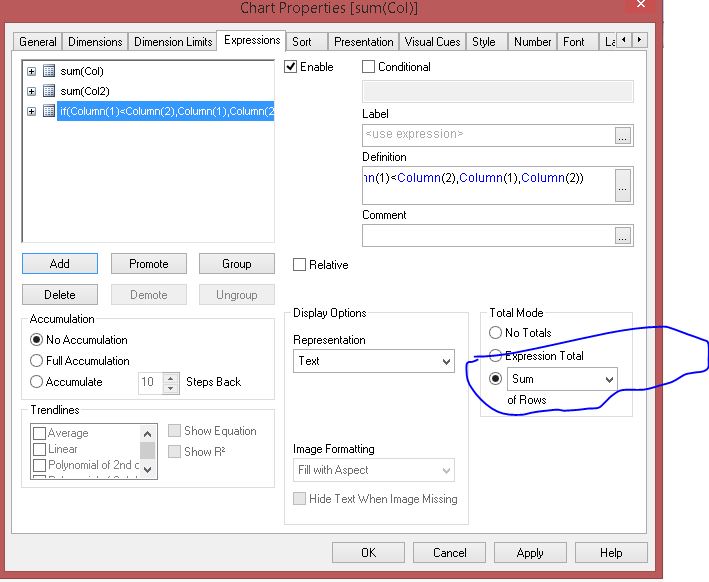709x582 pixels.
Task: Open the Image Formatting Fill with Aspect dropdown
Action: [374, 470]
